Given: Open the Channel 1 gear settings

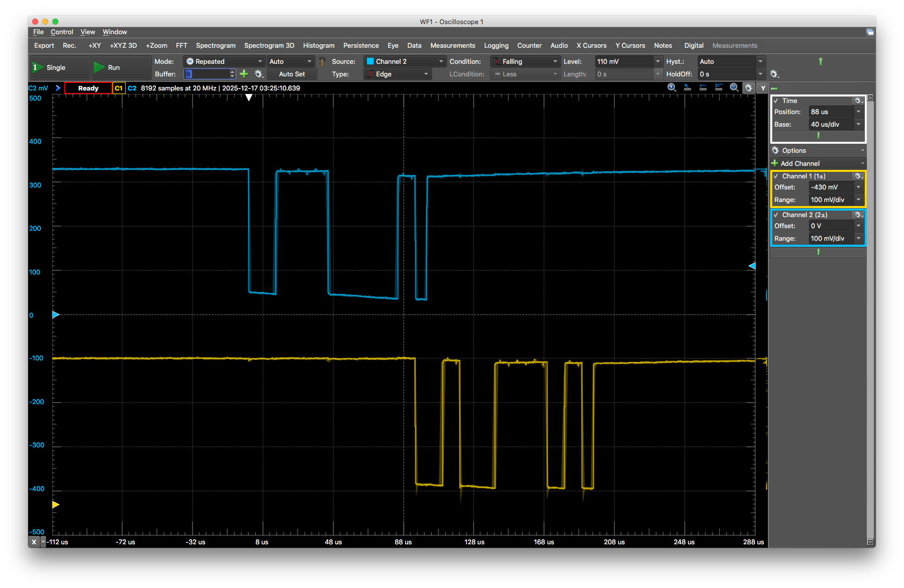Looking at the screenshot, I should [858, 176].
